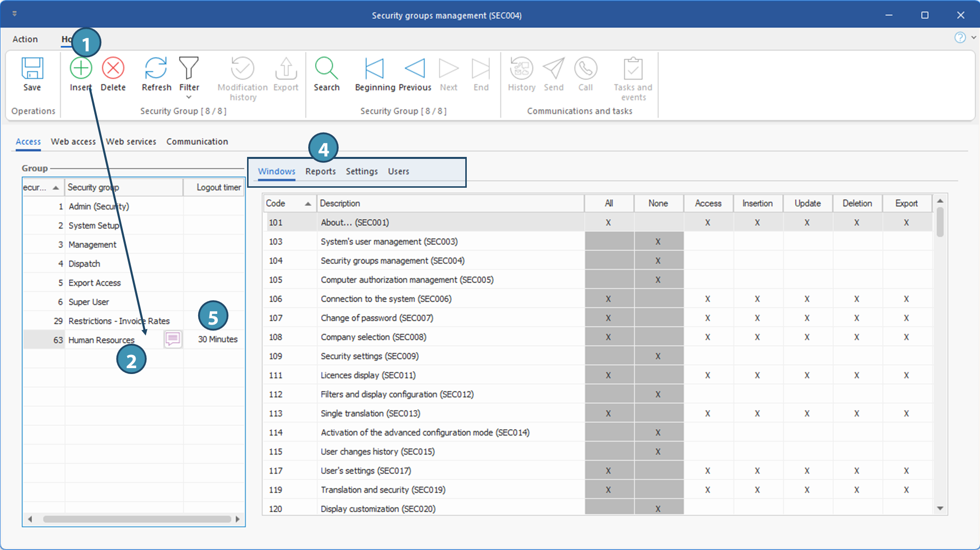This screenshot has width=980, height=550.
Task: Jump to Beginning record
Action: tap(375, 68)
